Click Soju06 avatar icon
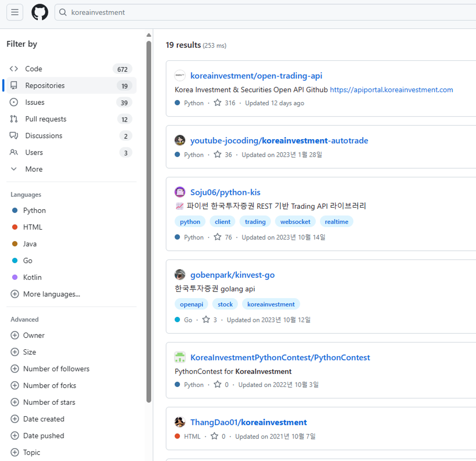This screenshot has height=461, width=476. (x=180, y=192)
